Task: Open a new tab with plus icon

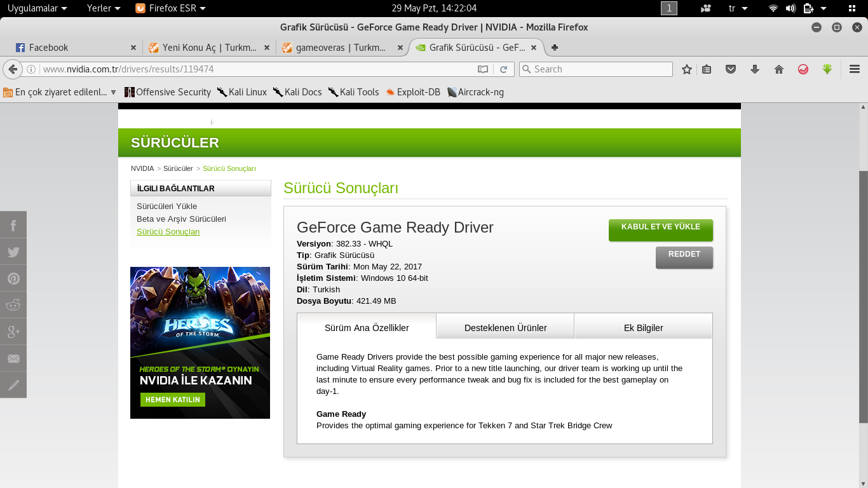Action: click(x=555, y=48)
